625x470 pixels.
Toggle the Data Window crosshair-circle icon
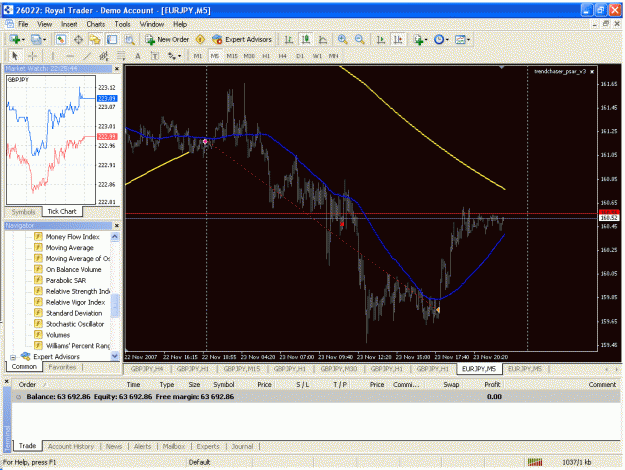click(79, 39)
